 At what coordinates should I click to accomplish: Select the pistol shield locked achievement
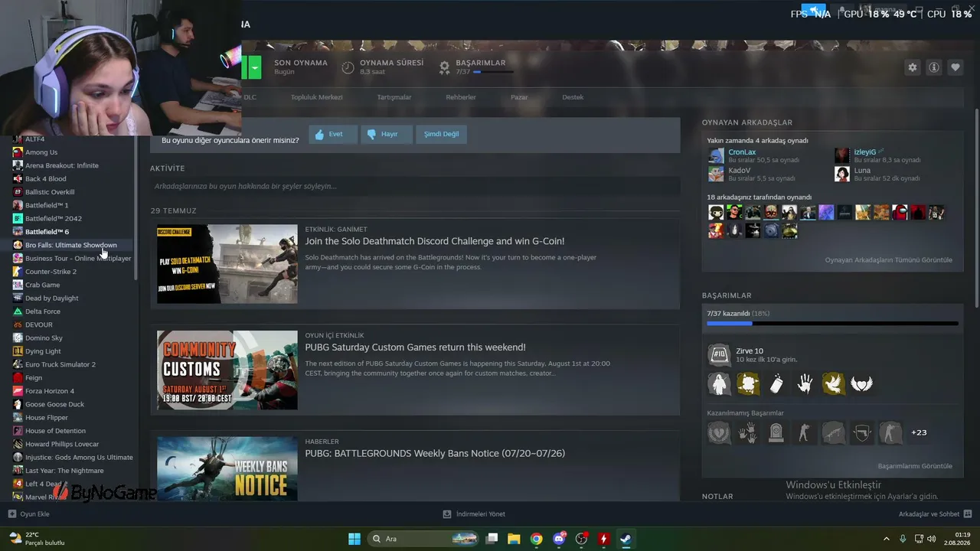click(x=862, y=432)
